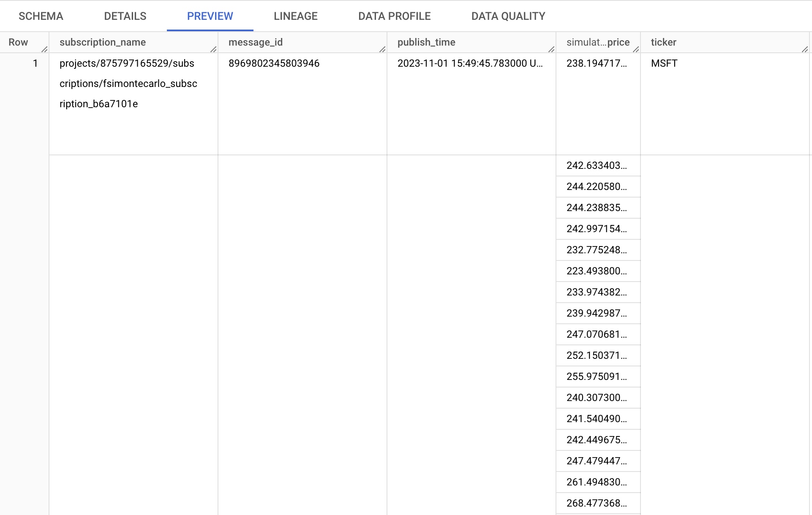The image size is (812, 515).
Task: Open the LINEAGE tab
Action: (x=296, y=16)
